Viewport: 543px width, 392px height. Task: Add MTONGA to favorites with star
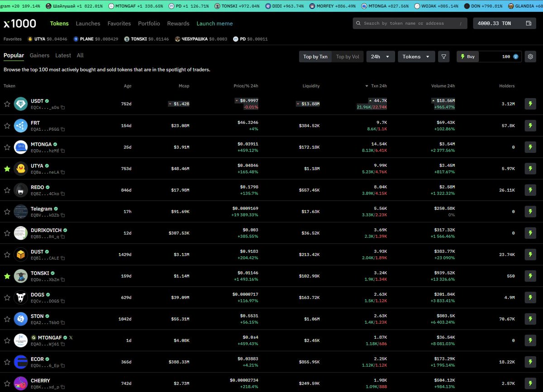pyautogui.click(x=7, y=147)
